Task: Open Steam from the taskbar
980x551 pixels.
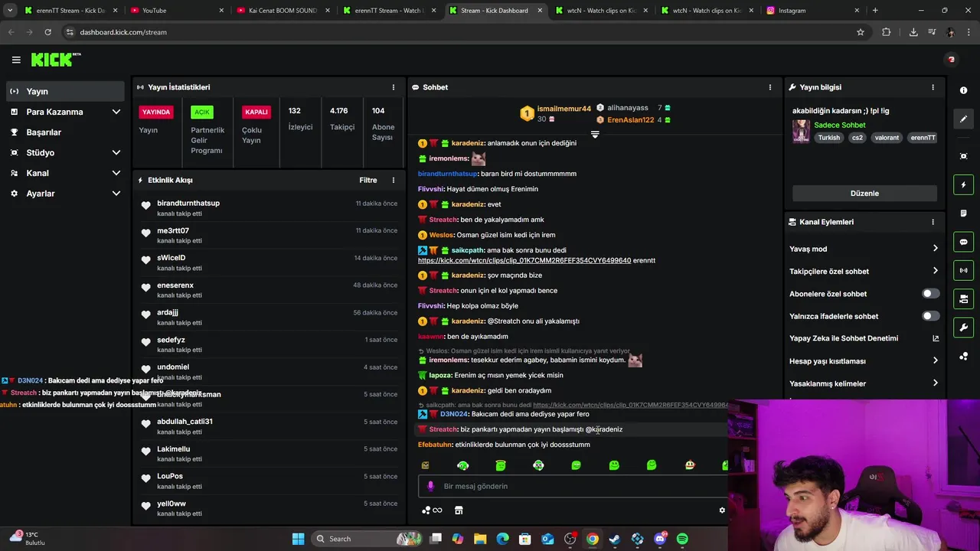Action: (x=615, y=539)
